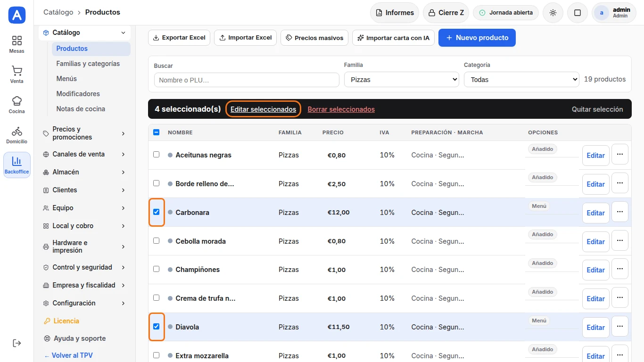Focus the Nombre o PLU search field
This screenshot has height=362, width=644.
[x=247, y=80]
